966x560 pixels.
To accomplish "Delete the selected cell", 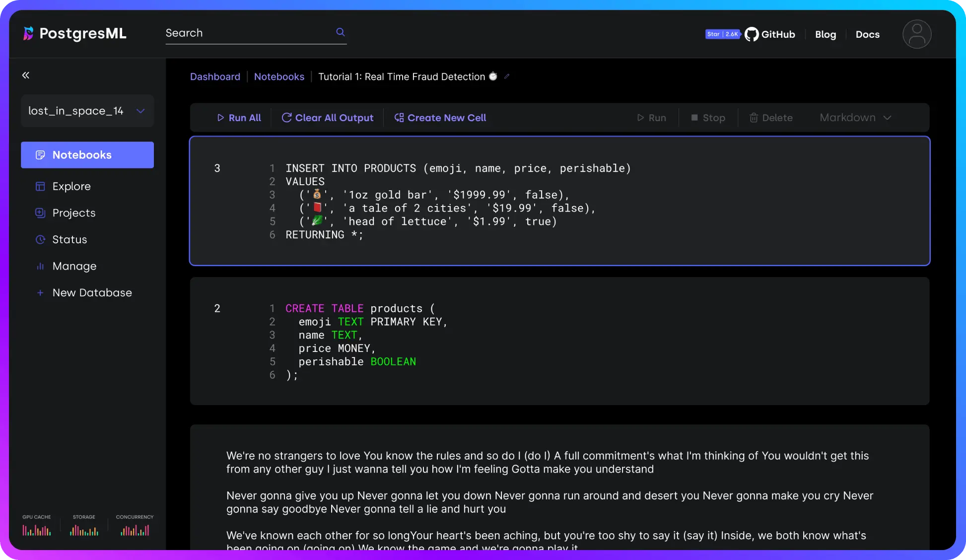I will pyautogui.click(x=771, y=118).
